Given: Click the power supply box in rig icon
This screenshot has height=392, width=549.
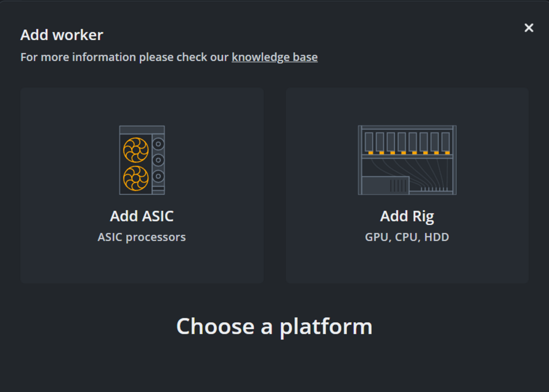Looking at the screenshot, I should [x=385, y=185].
